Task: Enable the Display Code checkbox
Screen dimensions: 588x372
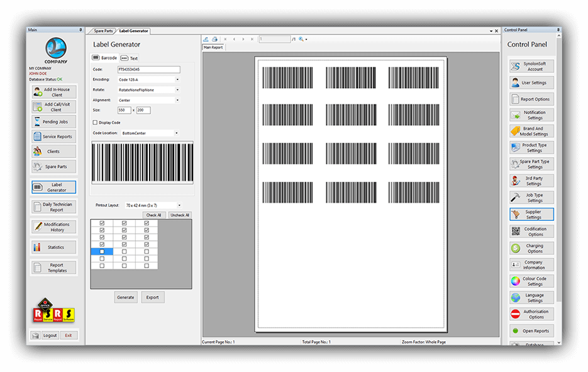Action: 95,123
